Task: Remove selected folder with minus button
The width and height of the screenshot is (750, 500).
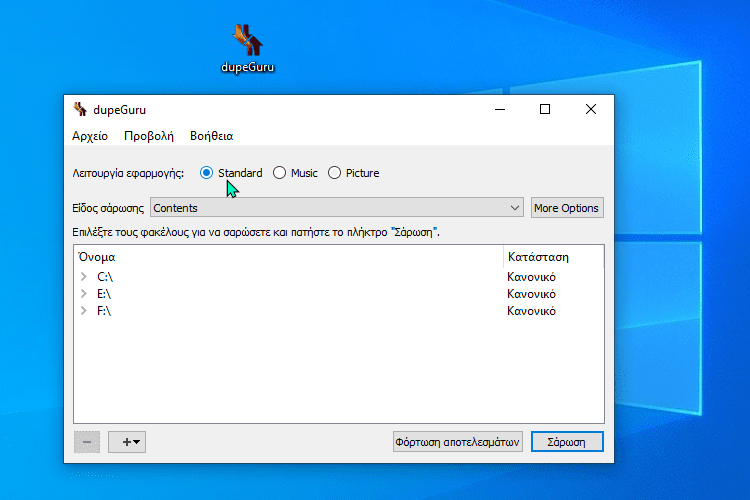Action: [x=87, y=442]
